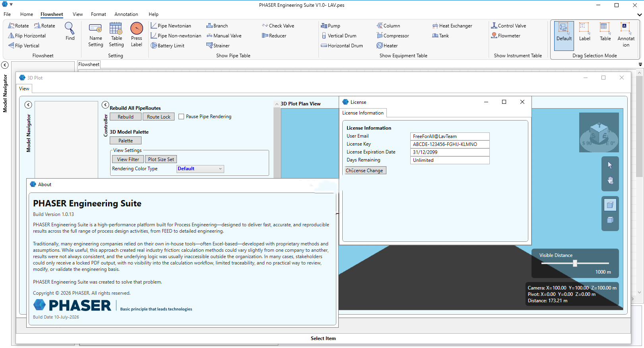Click the License Key field
The height and width of the screenshot is (348, 644).
pyautogui.click(x=450, y=144)
